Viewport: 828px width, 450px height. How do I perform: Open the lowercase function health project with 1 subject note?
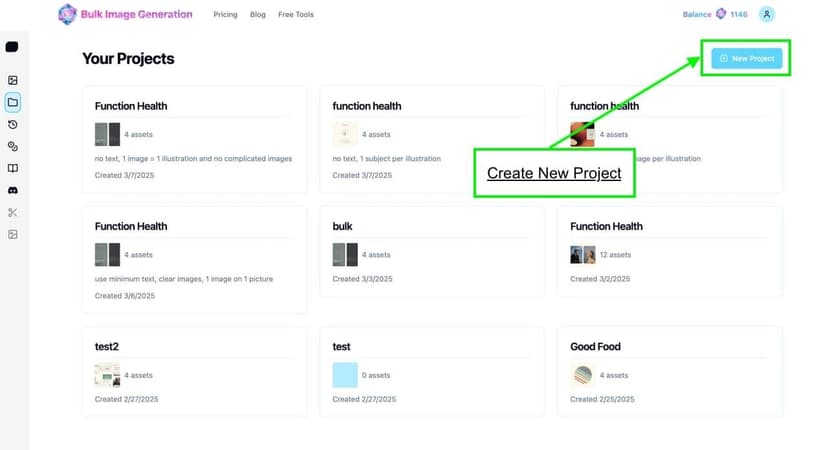click(432, 140)
